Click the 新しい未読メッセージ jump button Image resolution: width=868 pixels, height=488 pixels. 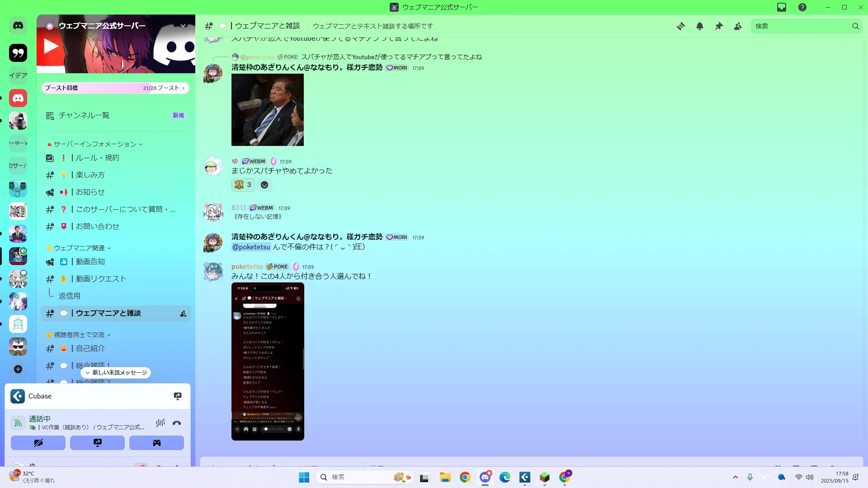(x=116, y=373)
